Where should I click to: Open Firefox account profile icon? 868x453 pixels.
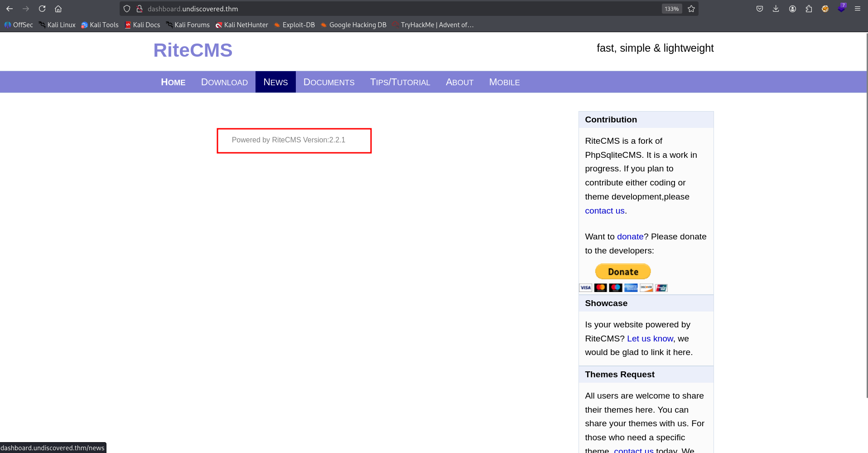click(792, 9)
